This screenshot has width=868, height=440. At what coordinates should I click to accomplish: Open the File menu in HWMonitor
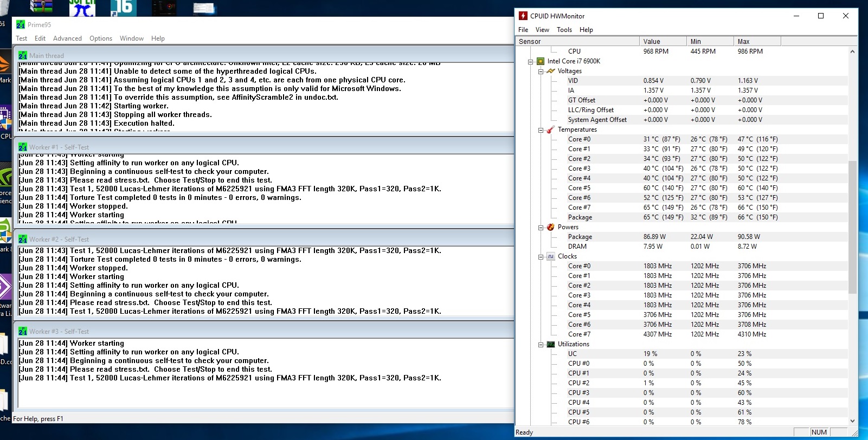point(523,30)
